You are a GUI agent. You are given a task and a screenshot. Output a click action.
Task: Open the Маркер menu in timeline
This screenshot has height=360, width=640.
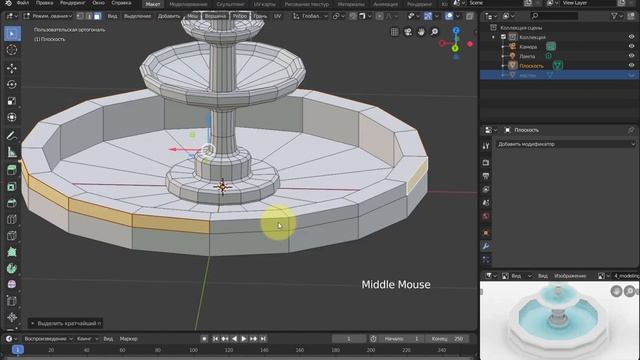coord(129,339)
